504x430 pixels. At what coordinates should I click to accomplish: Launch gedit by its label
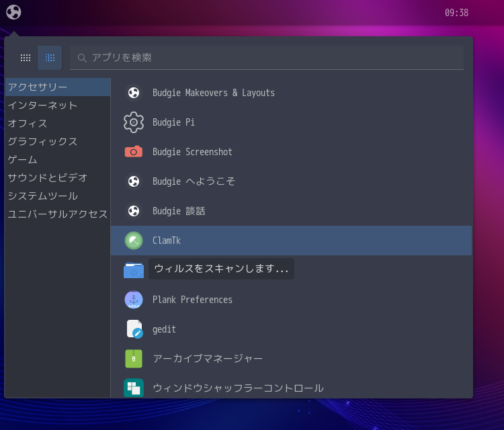pos(164,329)
